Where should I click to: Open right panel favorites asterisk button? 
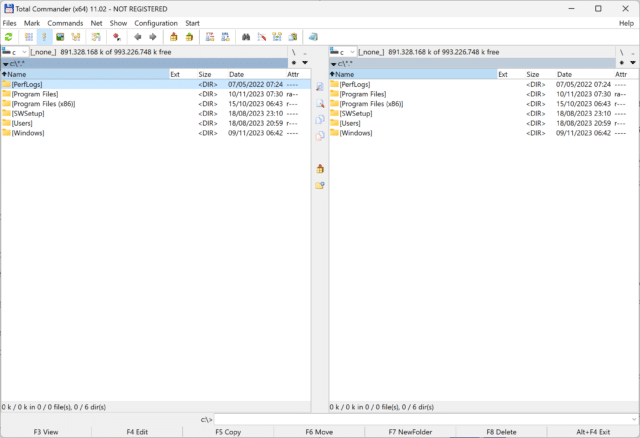622,63
